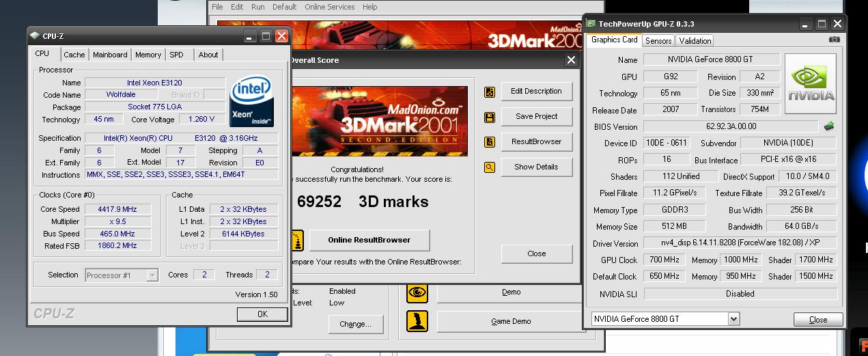Open the Run menu in 3DMark
Image resolution: width=868 pixels, height=356 pixels.
coord(257,7)
